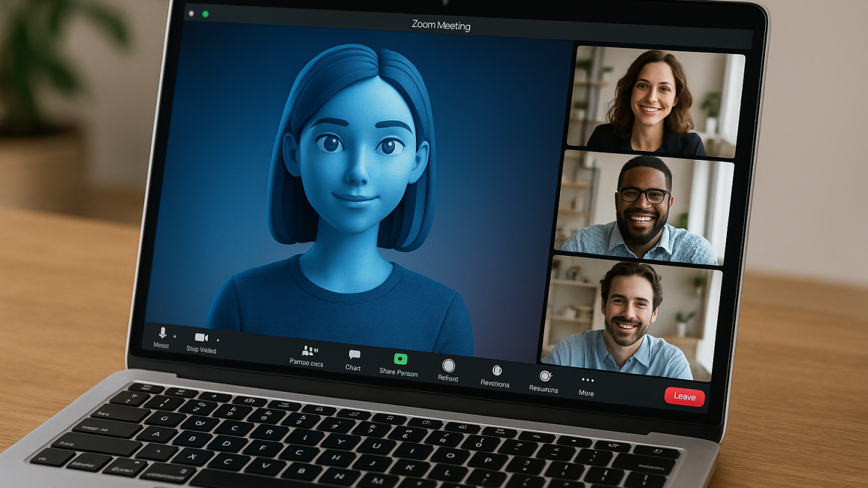The width and height of the screenshot is (868, 488).
Task: Select the bearded man in blue shirt tile
Action: point(631,318)
